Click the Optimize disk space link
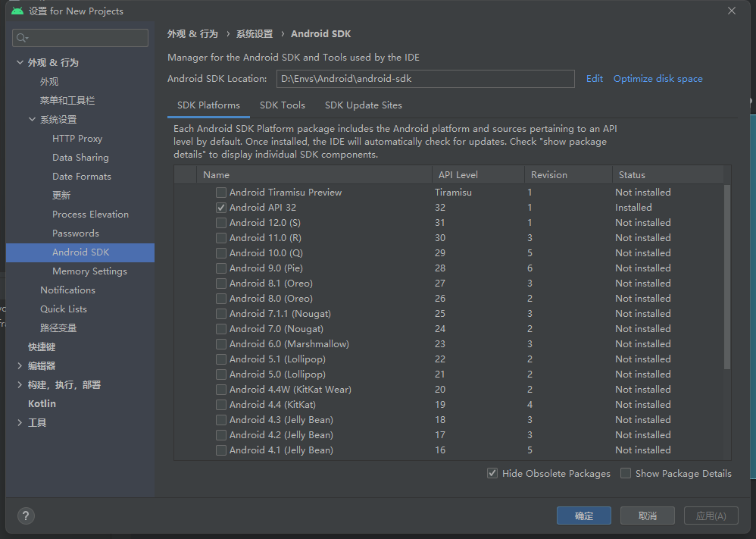The width and height of the screenshot is (756, 539). coord(658,79)
